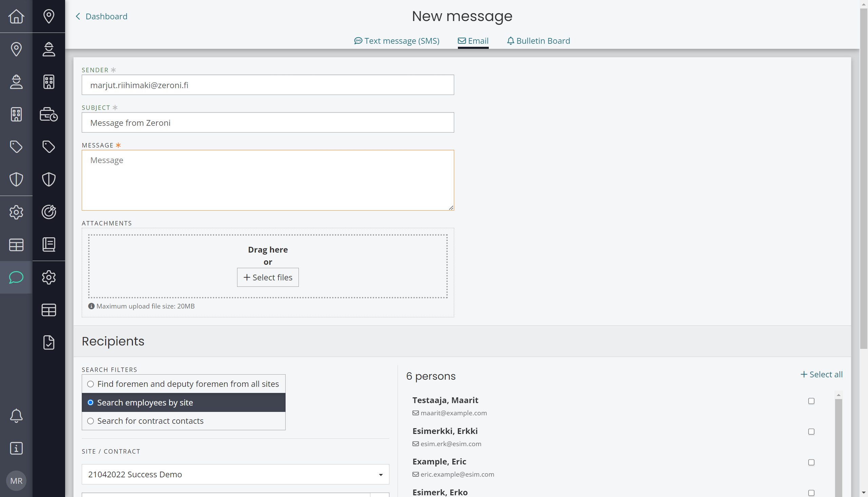868x497 pixels.
Task: Open the info icon in the sidebar
Action: 16,448
